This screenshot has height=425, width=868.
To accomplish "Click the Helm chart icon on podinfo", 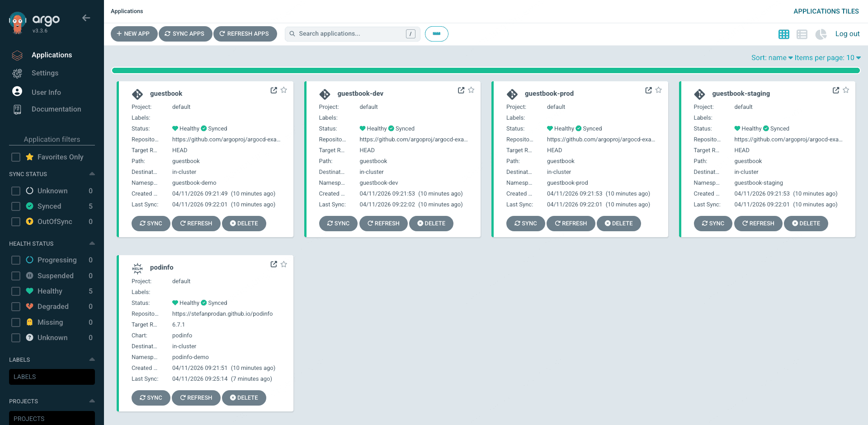I will [x=137, y=267].
